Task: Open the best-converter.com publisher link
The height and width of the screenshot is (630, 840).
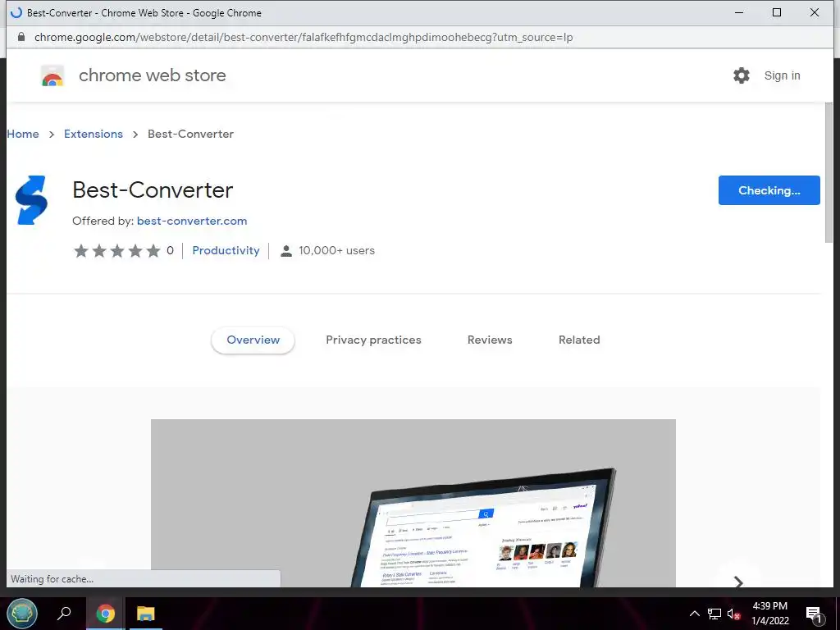Action: point(192,221)
